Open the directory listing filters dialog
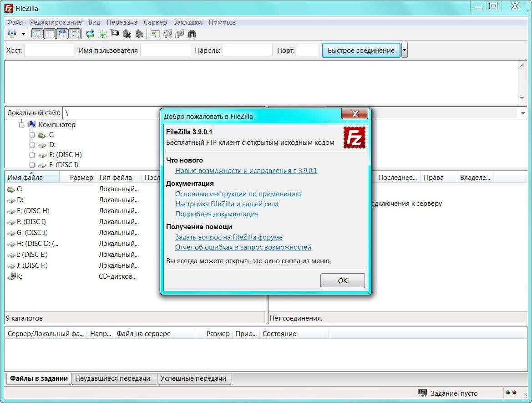Image resolution: width=532 pixels, height=403 pixels. 155,34
